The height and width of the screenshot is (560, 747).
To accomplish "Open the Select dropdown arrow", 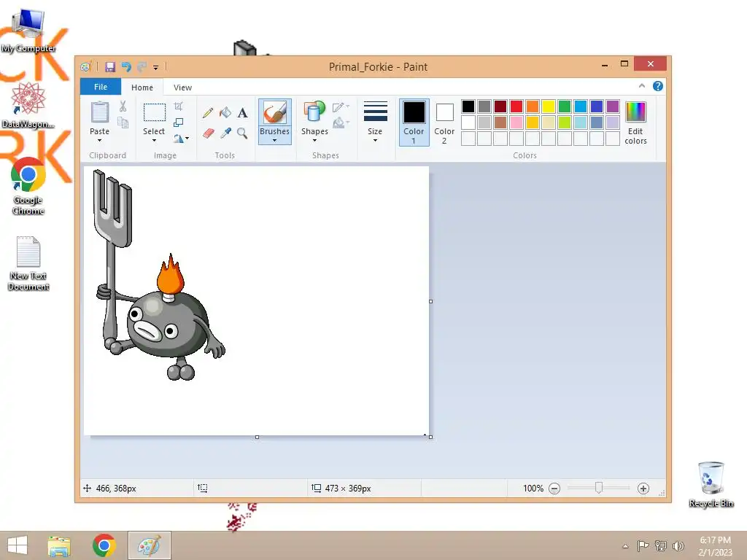I will coord(155,141).
